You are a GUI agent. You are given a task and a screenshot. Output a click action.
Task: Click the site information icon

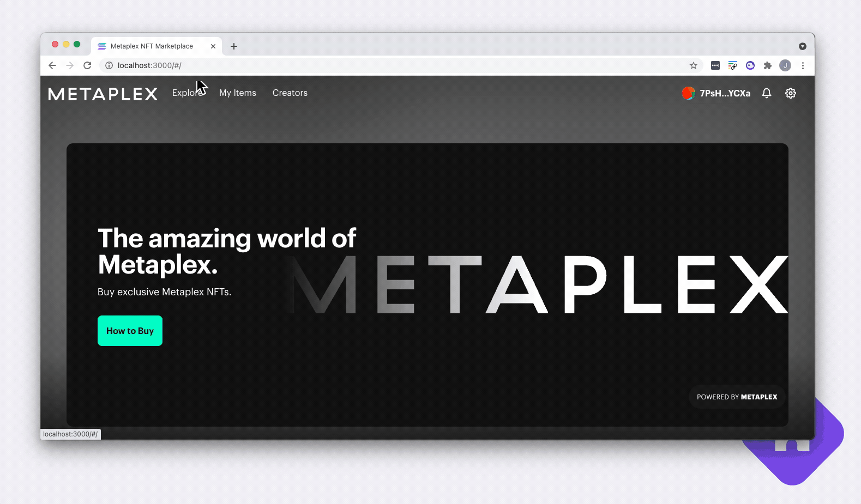tap(109, 65)
